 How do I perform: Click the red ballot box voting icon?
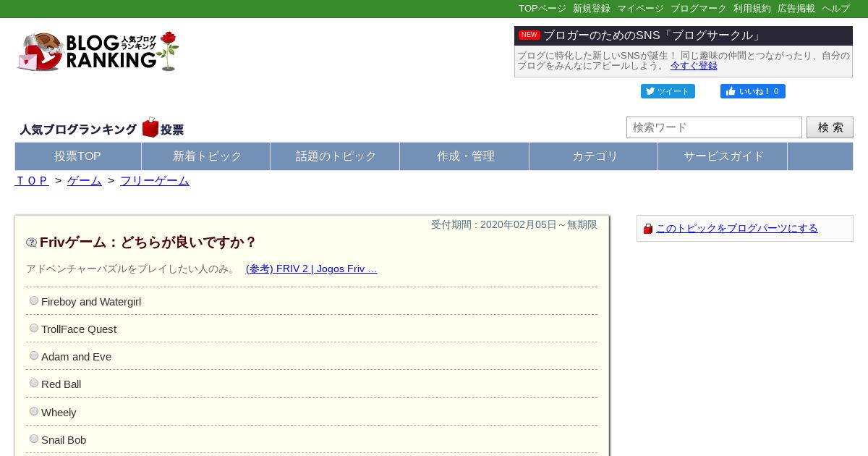[150, 128]
